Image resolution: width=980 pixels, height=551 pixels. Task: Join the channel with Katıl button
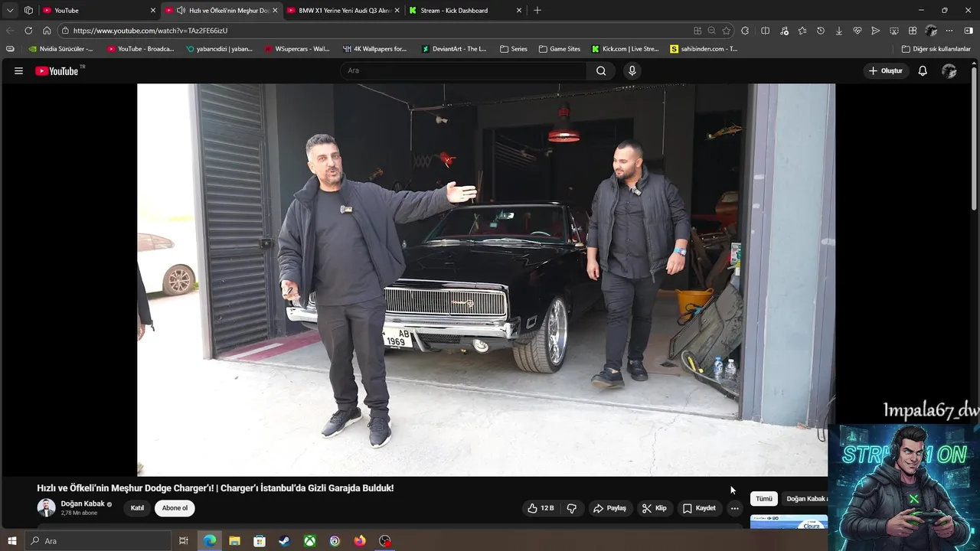[137, 508]
